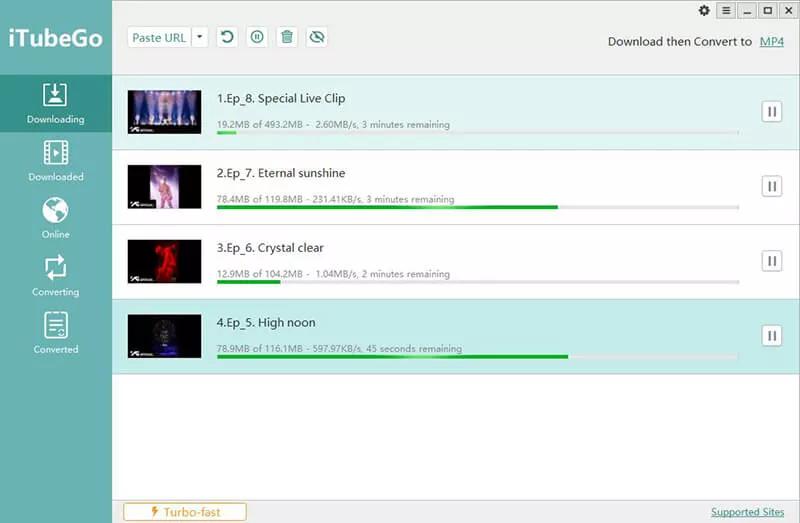This screenshot has width=800, height=523.
Task: Select the title '2.Ep_7. Eternal sunshine'
Action: tap(281, 173)
